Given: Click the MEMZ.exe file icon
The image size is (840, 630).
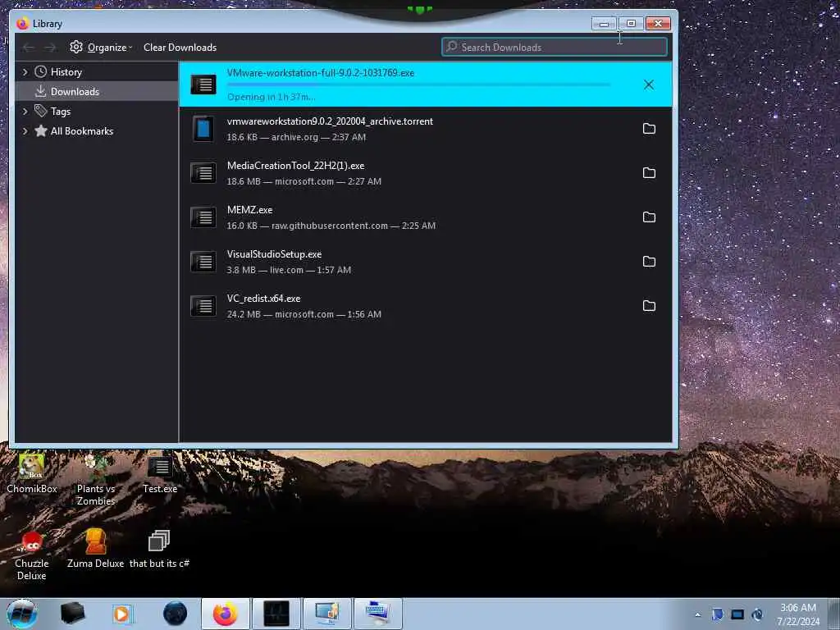Looking at the screenshot, I should click(203, 217).
